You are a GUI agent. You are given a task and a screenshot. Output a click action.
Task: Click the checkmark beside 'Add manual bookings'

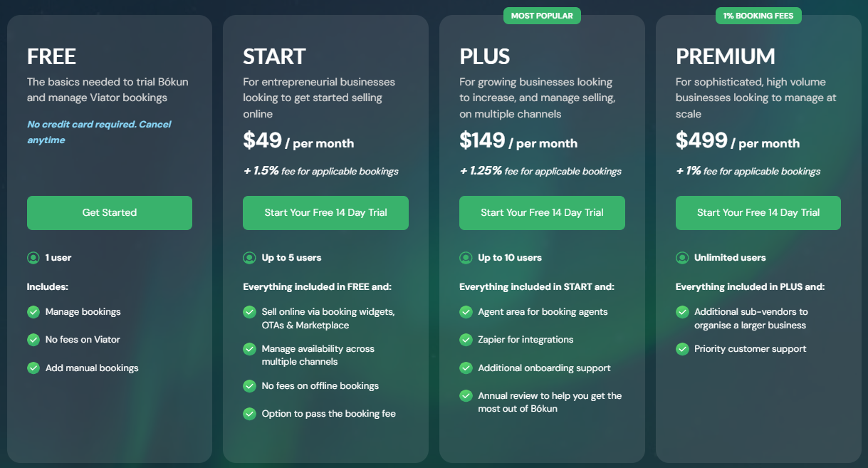(33, 368)
